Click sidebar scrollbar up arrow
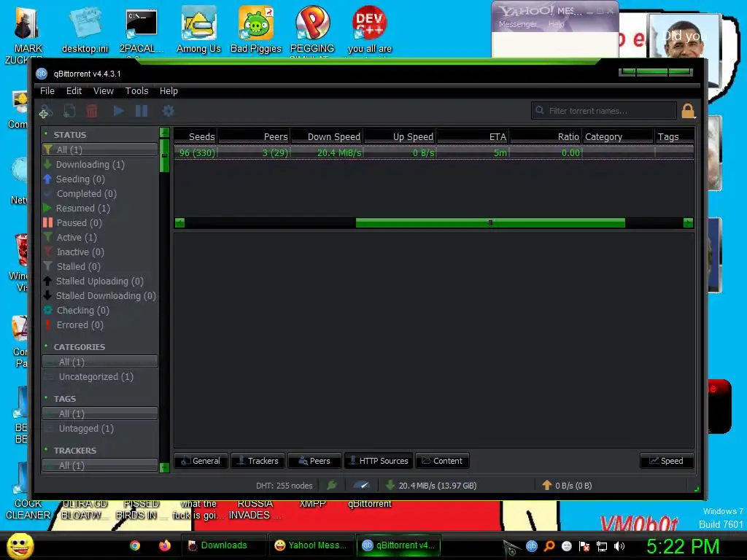Screen dimensions: 747x560 (x=164, y=133)
